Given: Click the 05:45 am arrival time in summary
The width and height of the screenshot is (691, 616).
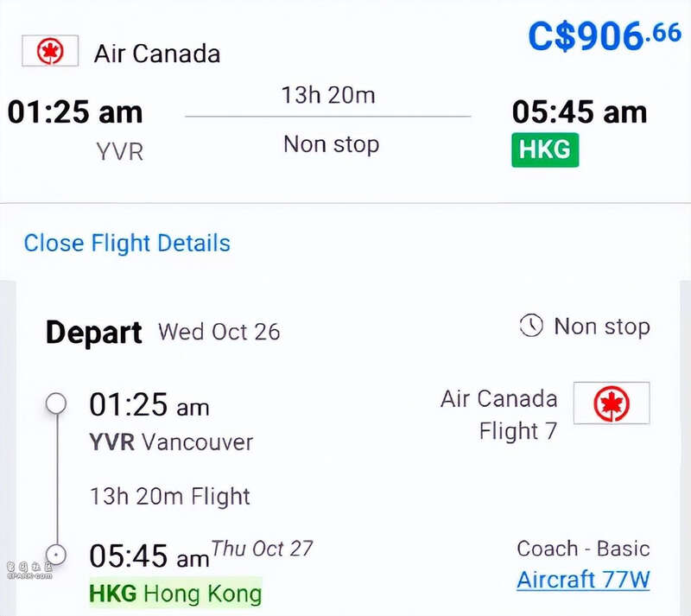Looking at the screenshot, I should point(580,112).
